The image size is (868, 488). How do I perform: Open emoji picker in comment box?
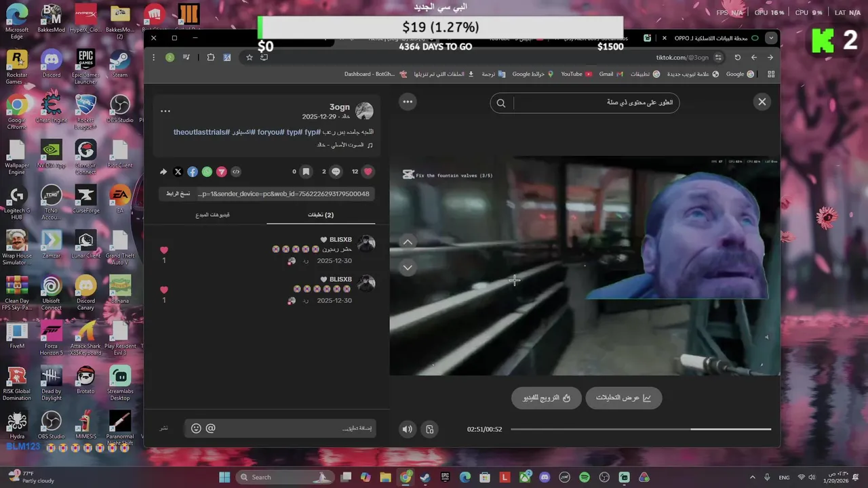click(196, 428)
